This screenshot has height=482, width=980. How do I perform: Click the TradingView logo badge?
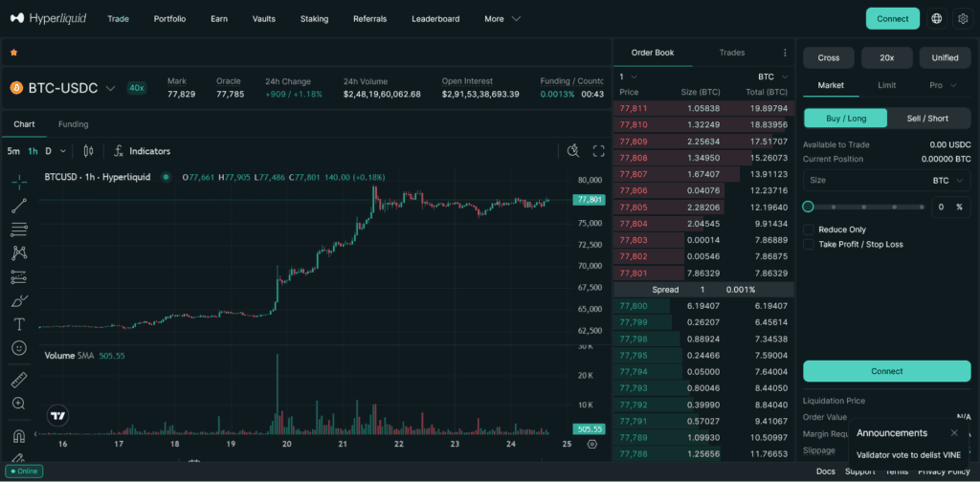point(58,415)
